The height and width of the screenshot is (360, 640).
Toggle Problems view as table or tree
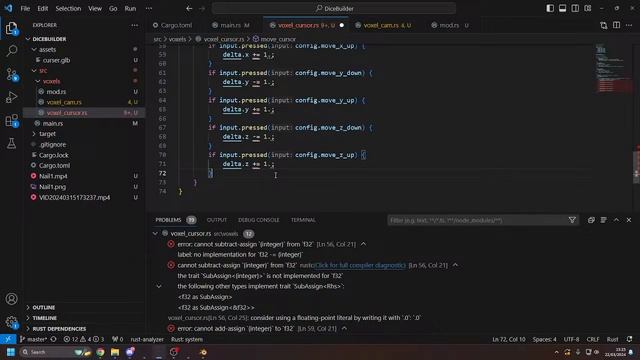click(x=604, y=220)
